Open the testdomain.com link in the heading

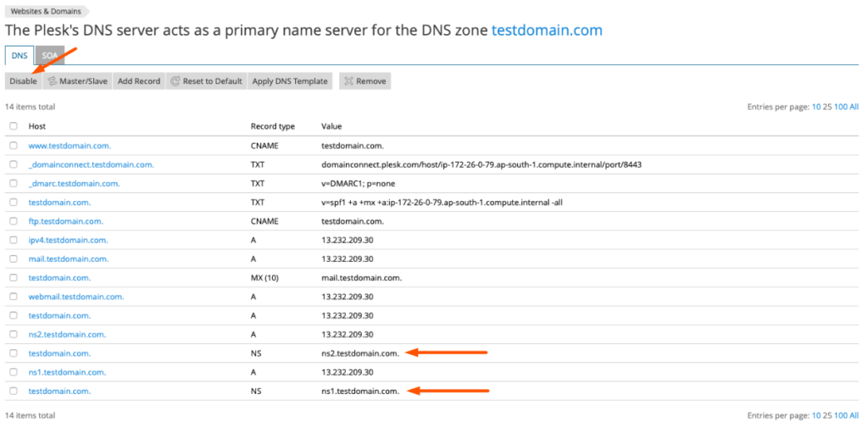(x=547, y=30)
